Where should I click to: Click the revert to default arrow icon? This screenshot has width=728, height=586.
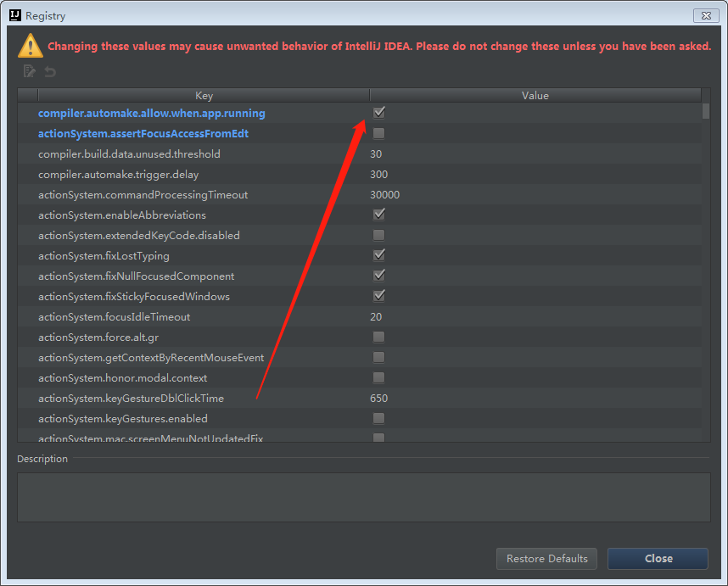[50, 72]
